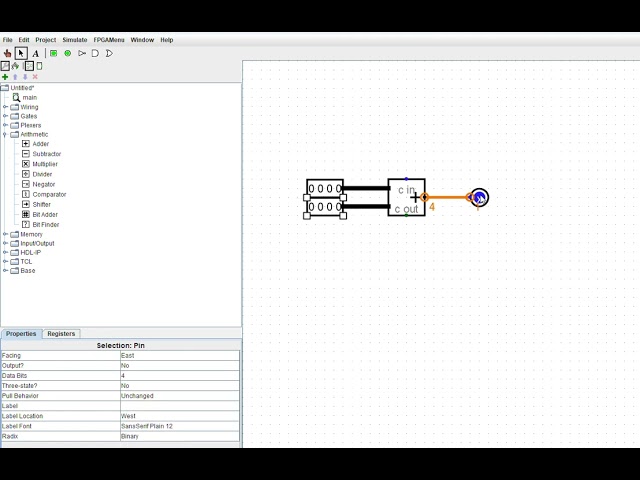Edit the empty Label property field
This screenshot has width=640, height=480.
coord(180,406)
